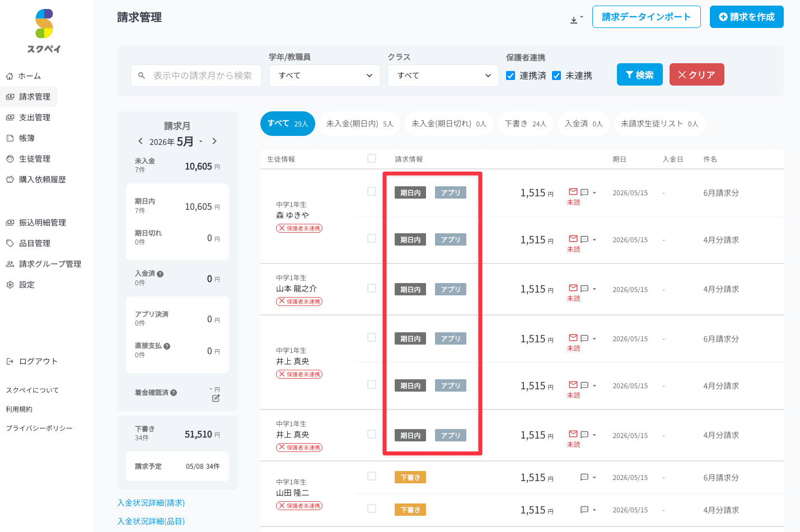Image resolution: width=800 pixels, height=532 pixels.
Task: Open スクペイについて link
Action: tap(32, 390)
